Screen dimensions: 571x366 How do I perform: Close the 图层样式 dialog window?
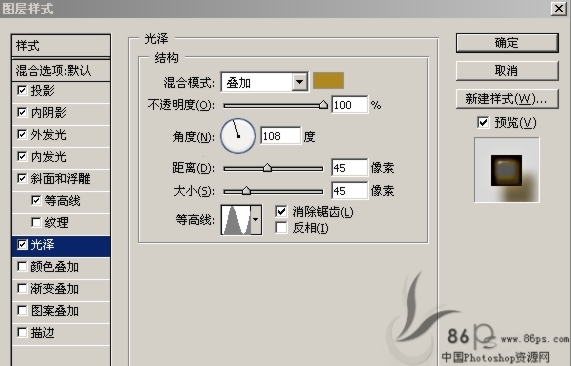click(x=559, y=8)
